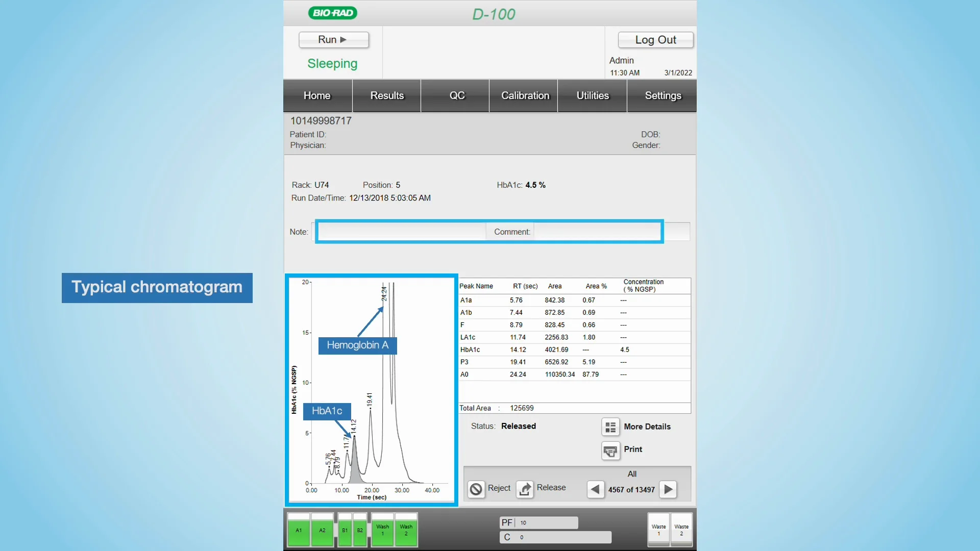
Task: Click the Waste 2 container indicator
Action: point(681,530)
